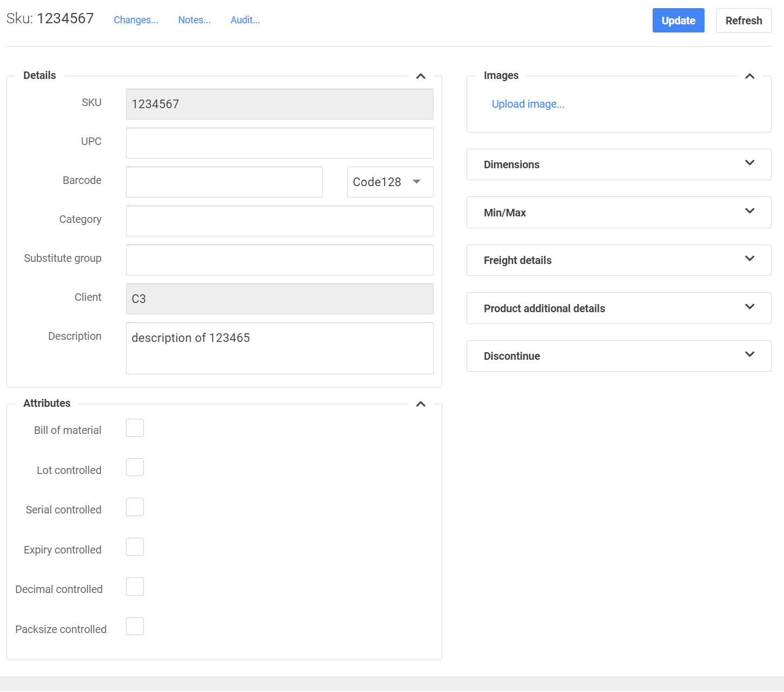
Task: Tick the Lot controlled checkbox
Action: [135, 467]
